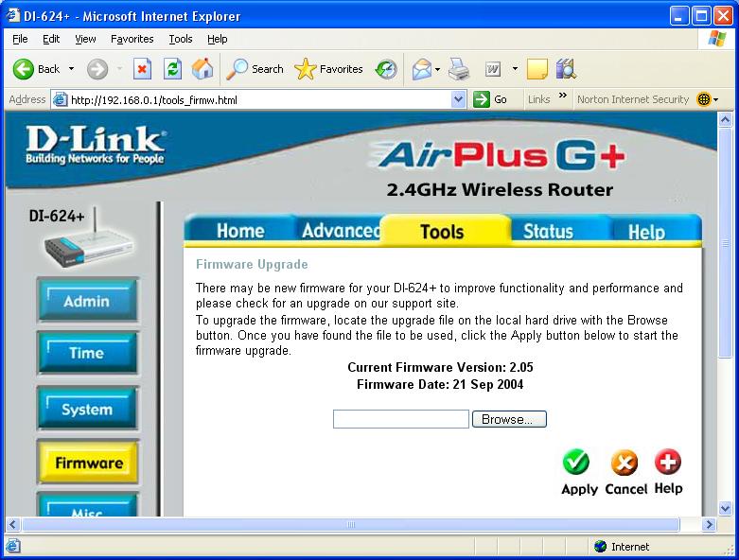
Task: Click the vertical scrollbar thumb
Action: [725, 243]
